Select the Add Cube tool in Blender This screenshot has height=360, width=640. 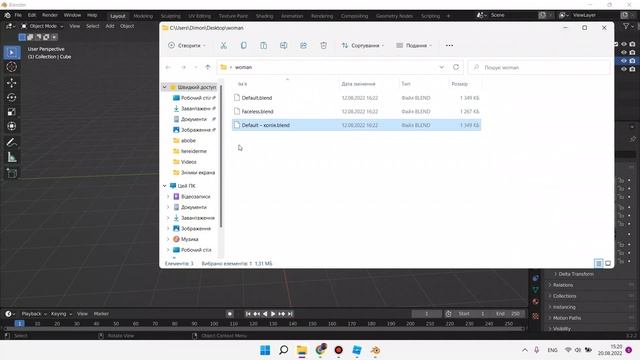[11, 173]
